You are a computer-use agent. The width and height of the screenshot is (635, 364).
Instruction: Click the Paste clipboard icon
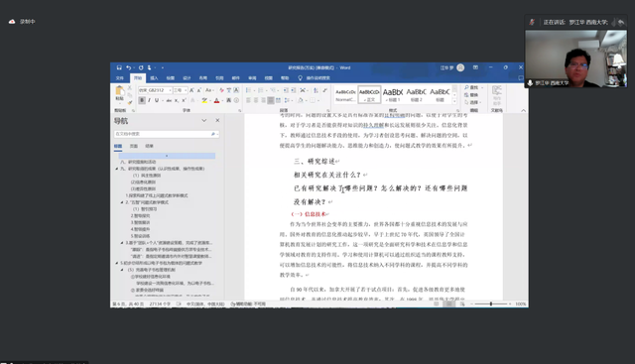[119, 90]
